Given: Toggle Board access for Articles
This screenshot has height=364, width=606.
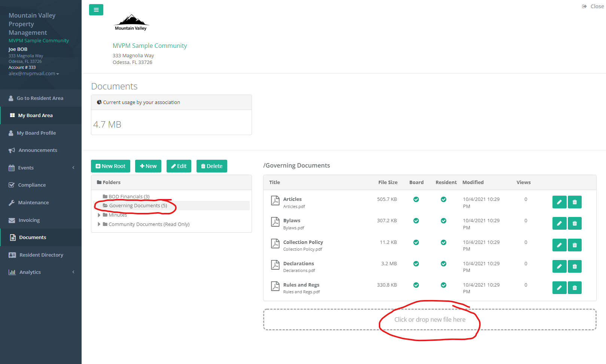Looking at the screenshot, I should (x=416, y=199).
